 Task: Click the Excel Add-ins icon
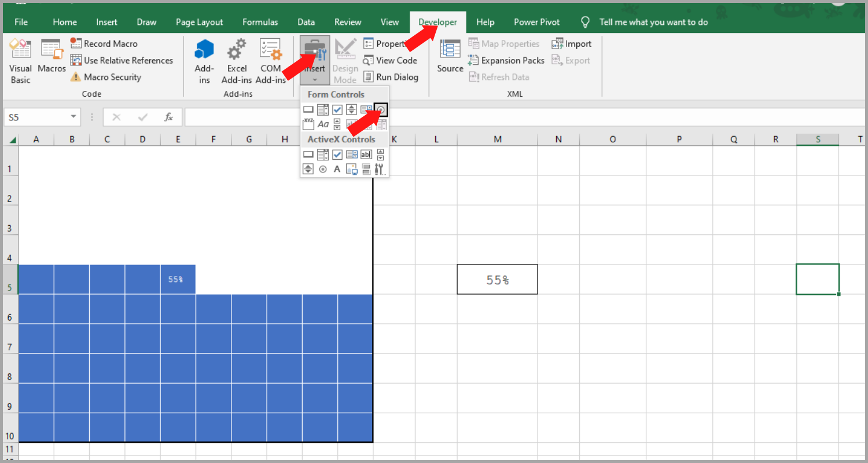pyautogui.click(x=237, y=60)
